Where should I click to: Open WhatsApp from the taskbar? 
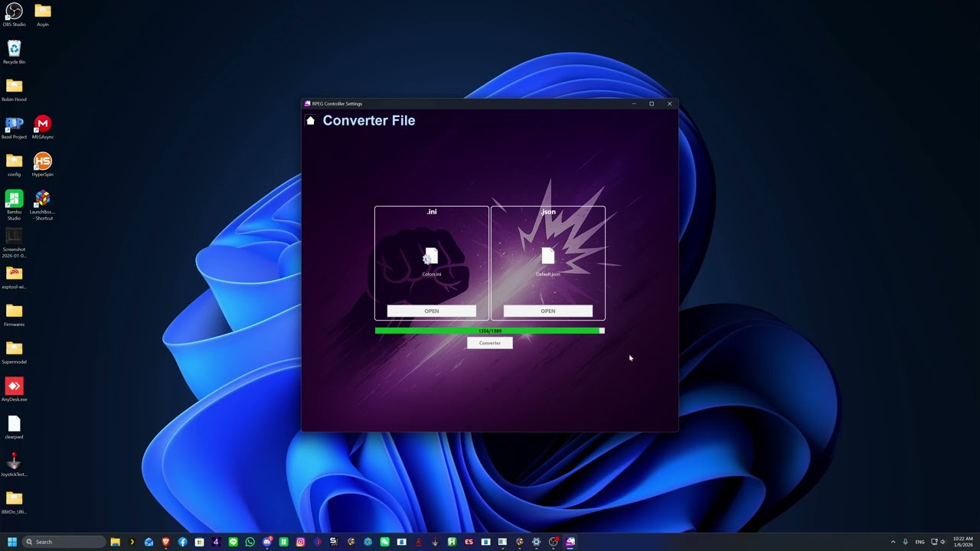coord(250,542)
